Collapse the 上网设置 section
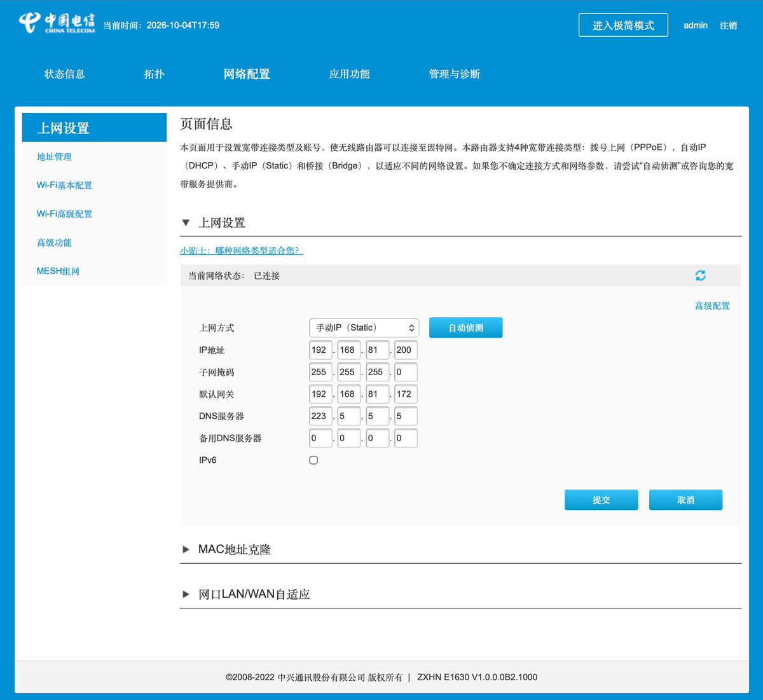Screen dimensions: 763x700 coord(186,223)
